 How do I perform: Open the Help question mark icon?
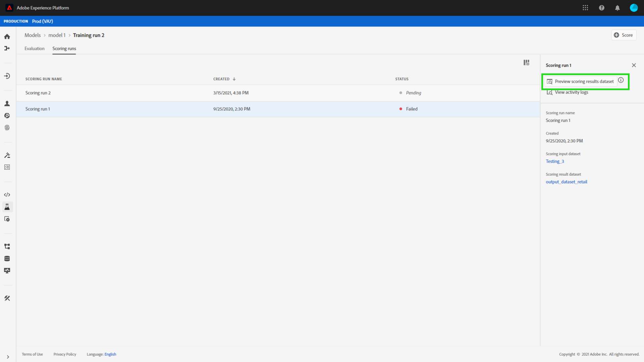pyautogui.click(x=601, y=8)
